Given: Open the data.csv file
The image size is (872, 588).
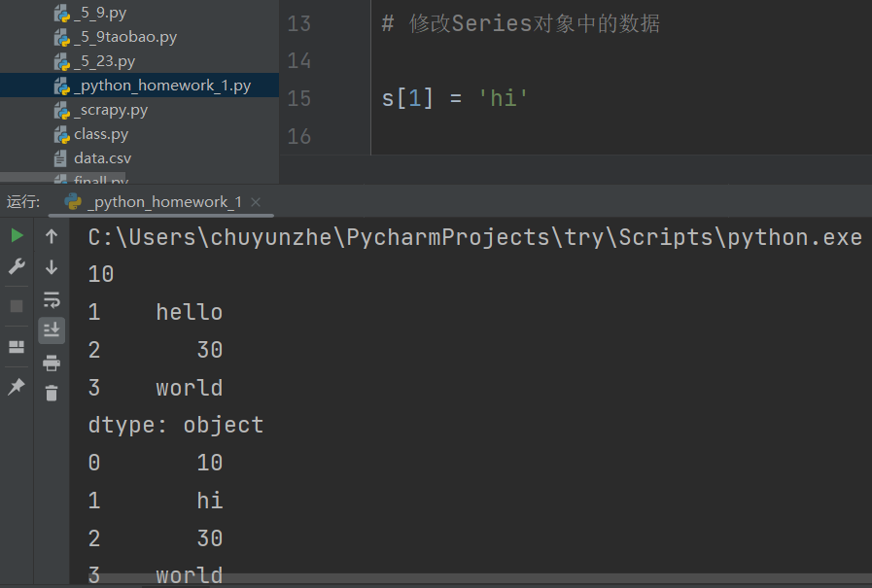Looking at the screenshot, I should pos(102,158).
